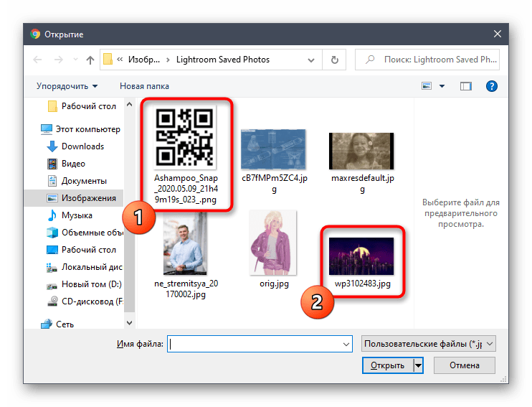Go up one folder level
The width and height of the screenshot is (532, 407).
coord(90,60)
